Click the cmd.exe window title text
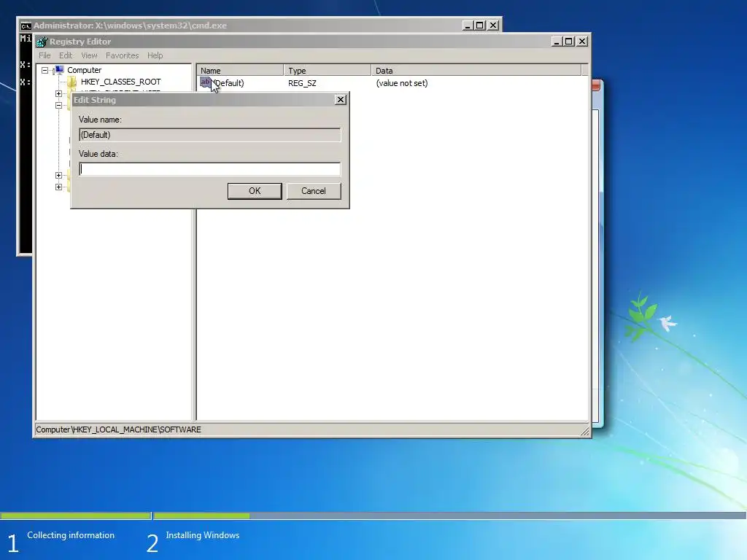The height and width of the screenshot is (560, 747). [130, 26]
